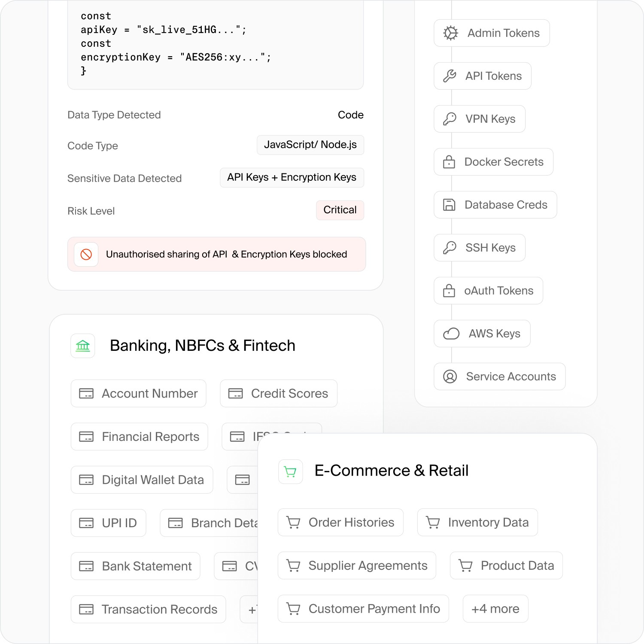Screen dimensions: 644x644
Task: Click the cart icon beside Supplier Agreements
Action: pos(293,565)
